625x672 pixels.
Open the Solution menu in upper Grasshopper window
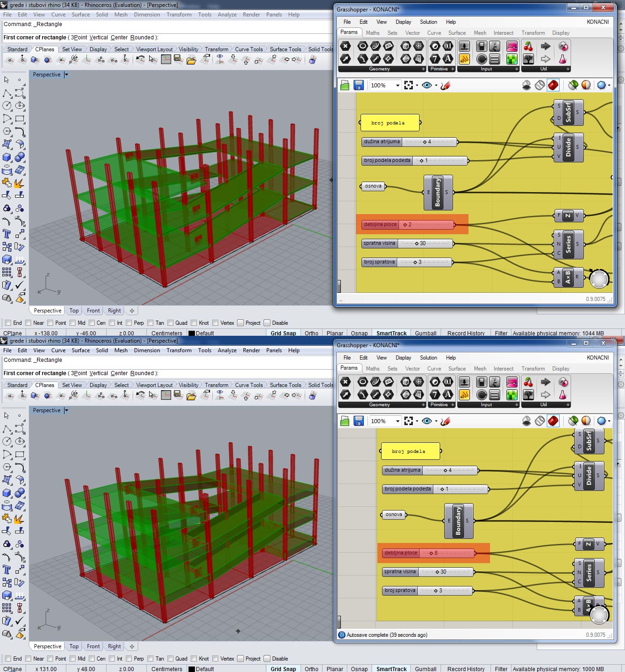pyautogui.click(x=428, y=22)
